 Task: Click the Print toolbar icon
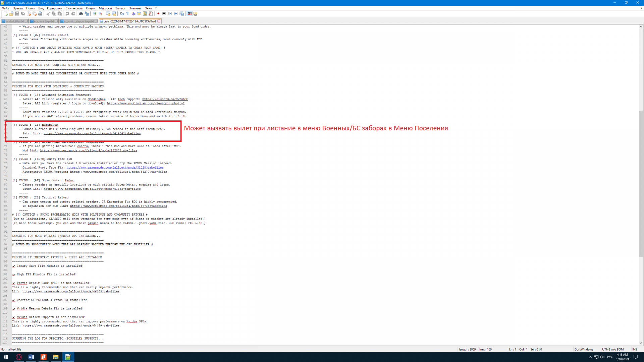coord(40,14)
